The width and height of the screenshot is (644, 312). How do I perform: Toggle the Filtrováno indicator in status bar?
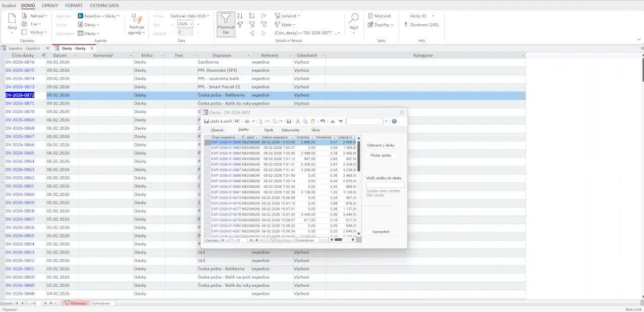75,303
